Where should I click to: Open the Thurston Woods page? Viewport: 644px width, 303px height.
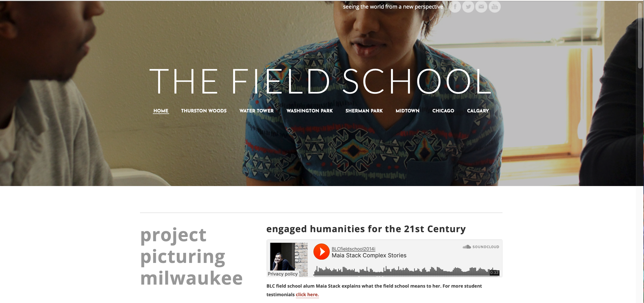tap(204, 111)
